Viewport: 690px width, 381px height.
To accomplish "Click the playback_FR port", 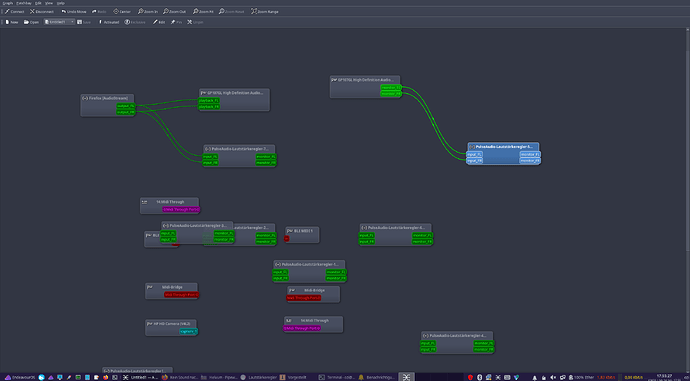I will (x=209, y=106).
